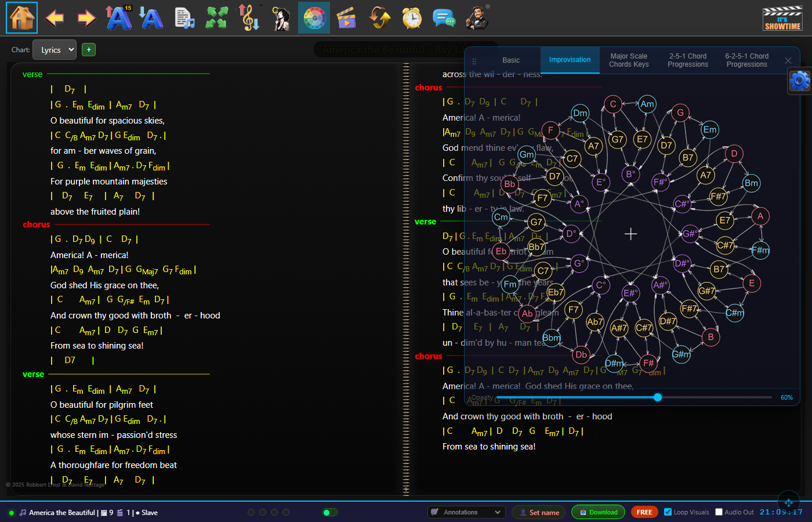Enable the Audio Out checkbox
This screenshot has height=522, width=812.
tap(719, 512)
